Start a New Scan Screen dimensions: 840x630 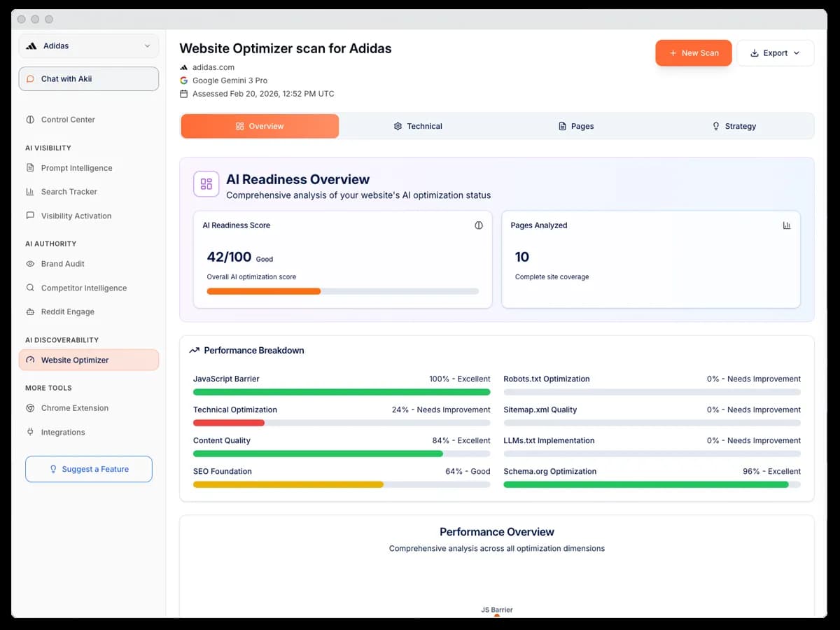(x=693, y=52)
